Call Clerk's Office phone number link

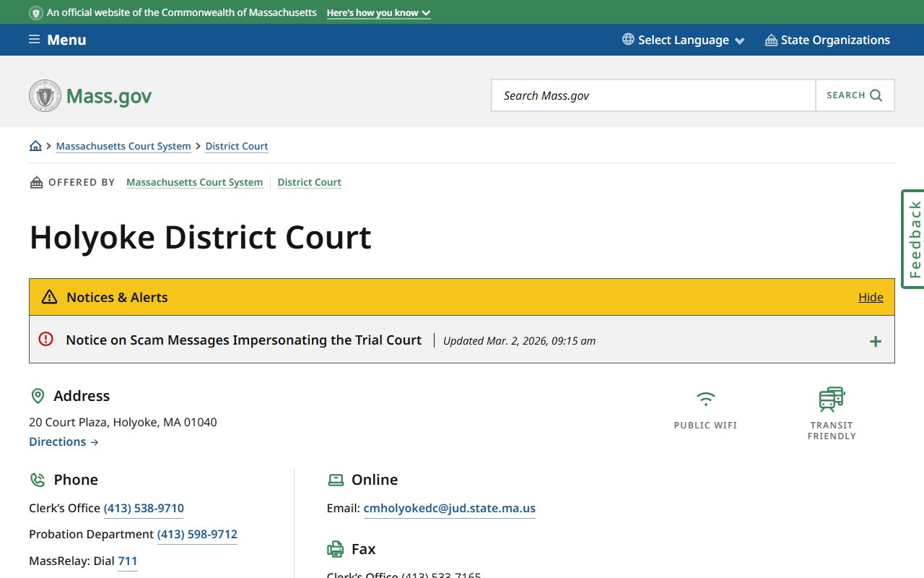(144, 508)
